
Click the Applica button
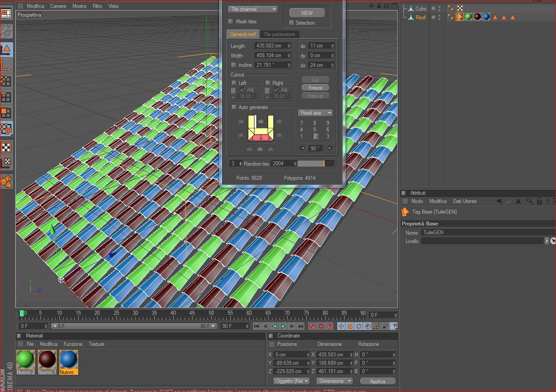pyautogui.click(x=377, y=381)
